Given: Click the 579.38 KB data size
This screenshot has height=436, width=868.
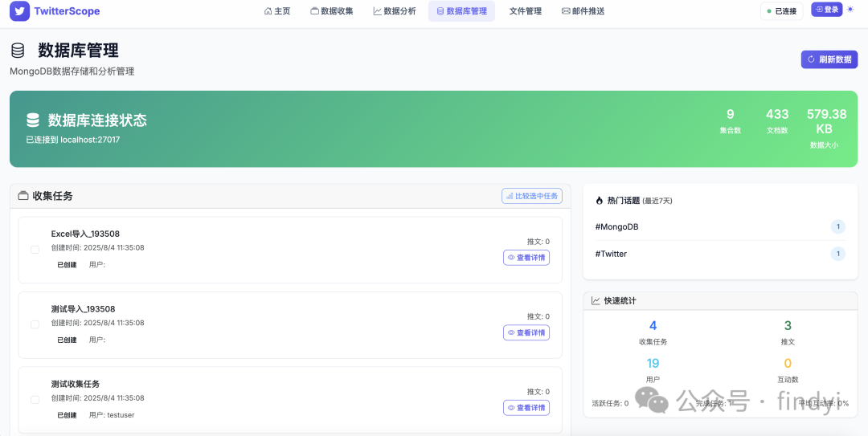Looking at the screenshot, I should click(826, 122).
